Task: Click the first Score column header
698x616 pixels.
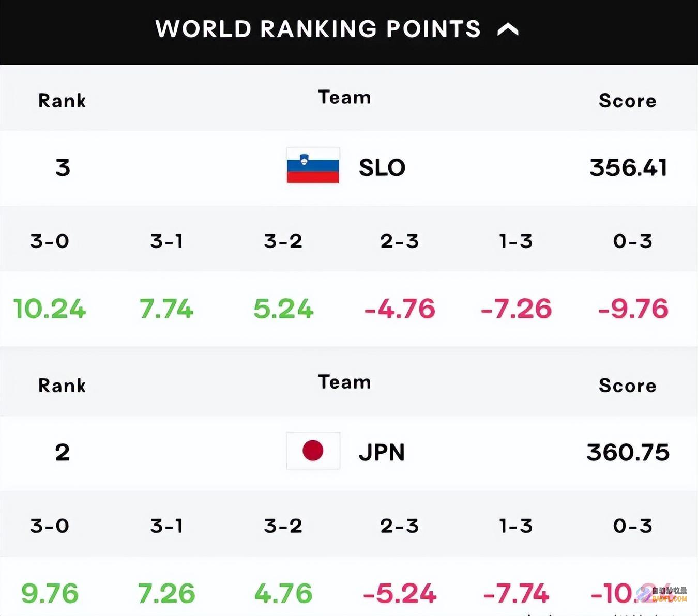Action: (x=628, y=101)
